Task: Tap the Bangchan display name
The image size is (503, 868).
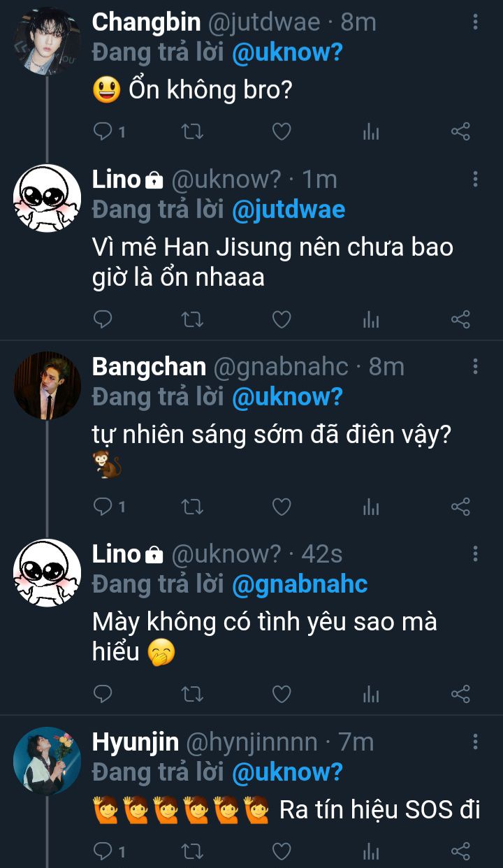Action: (149, 367)
